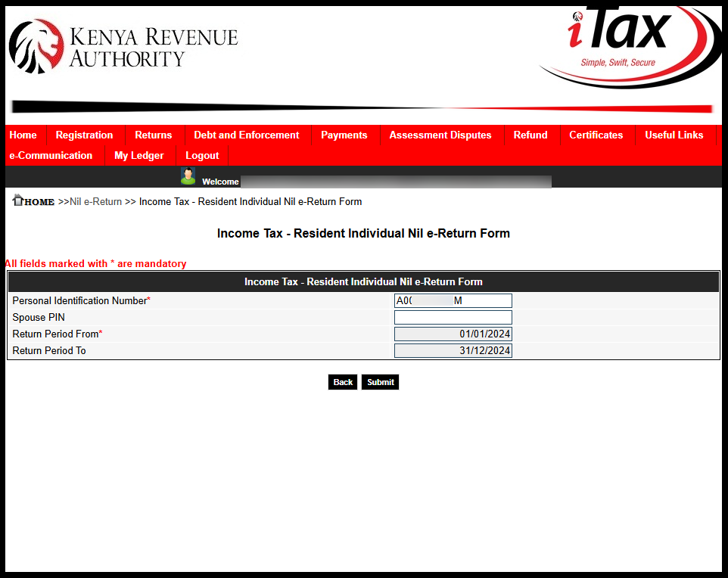Open the Registration menu

(84, 135)
